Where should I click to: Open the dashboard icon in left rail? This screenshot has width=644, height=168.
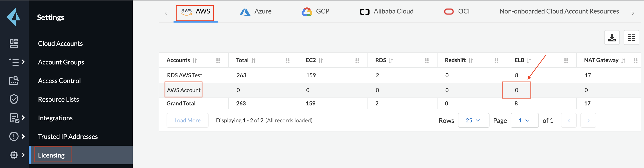[x=14, y=43]
